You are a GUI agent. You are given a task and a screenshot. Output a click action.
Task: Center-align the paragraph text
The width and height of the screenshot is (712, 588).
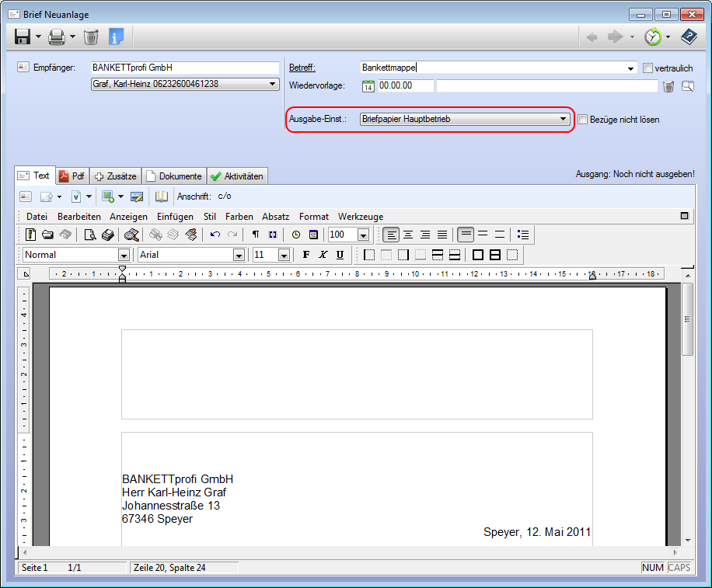point(407,235)
